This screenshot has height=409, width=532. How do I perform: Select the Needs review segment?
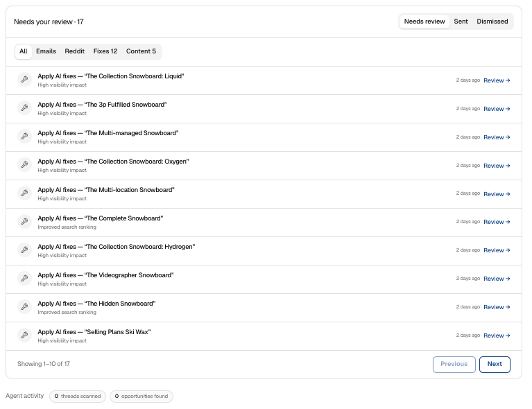[x=424, y=21]
